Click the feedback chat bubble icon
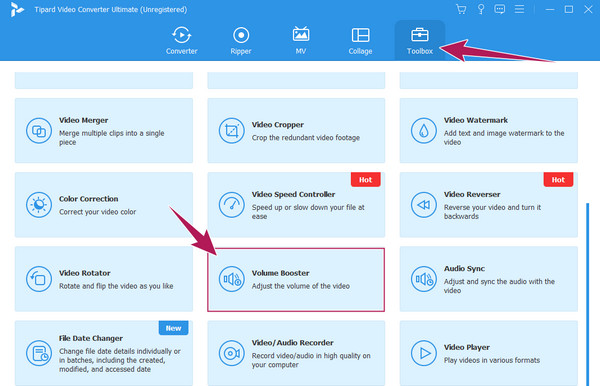The width and height of the screenshot is (600, 386). (x=499, y=9)
